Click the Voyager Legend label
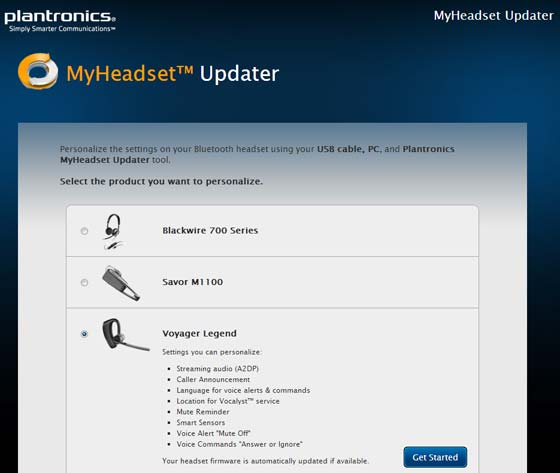This screenshot has width=560, height=473. (x=199, y=333)
